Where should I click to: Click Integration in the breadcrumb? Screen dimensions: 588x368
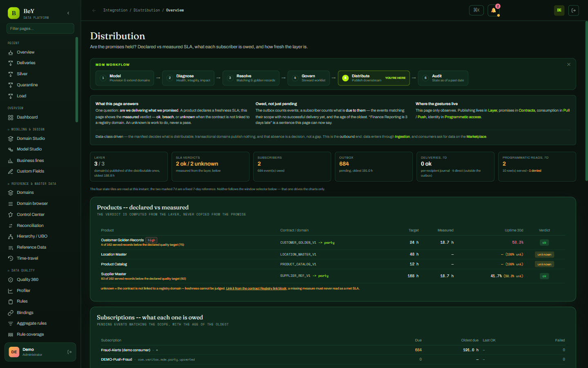115,10
